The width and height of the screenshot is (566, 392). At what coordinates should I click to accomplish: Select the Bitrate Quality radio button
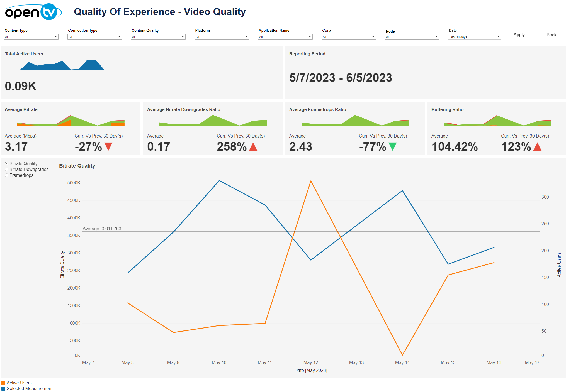(7, 164)
